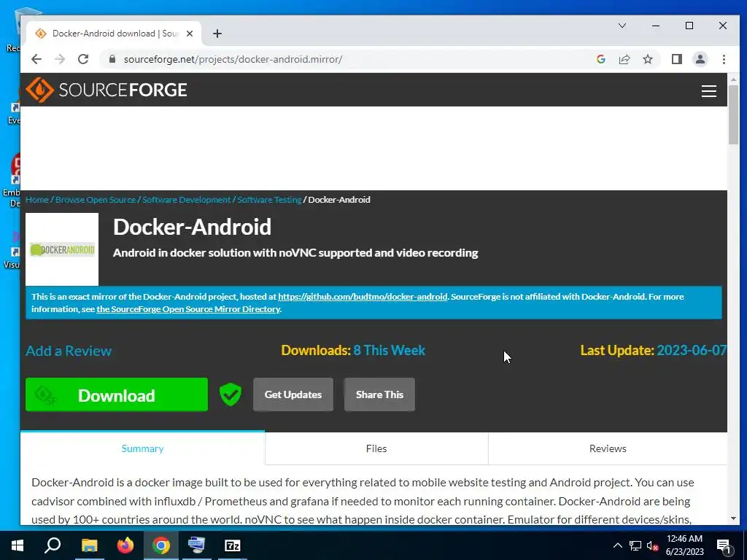747x560 pixels.
Task: Select the Docker-Android download browser tab
Action: 115,34
